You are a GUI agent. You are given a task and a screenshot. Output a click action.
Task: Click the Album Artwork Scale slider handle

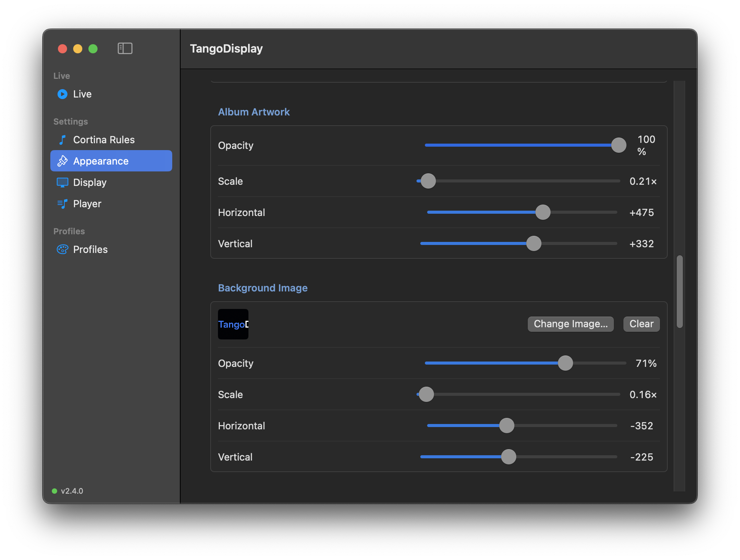point(428,181)
